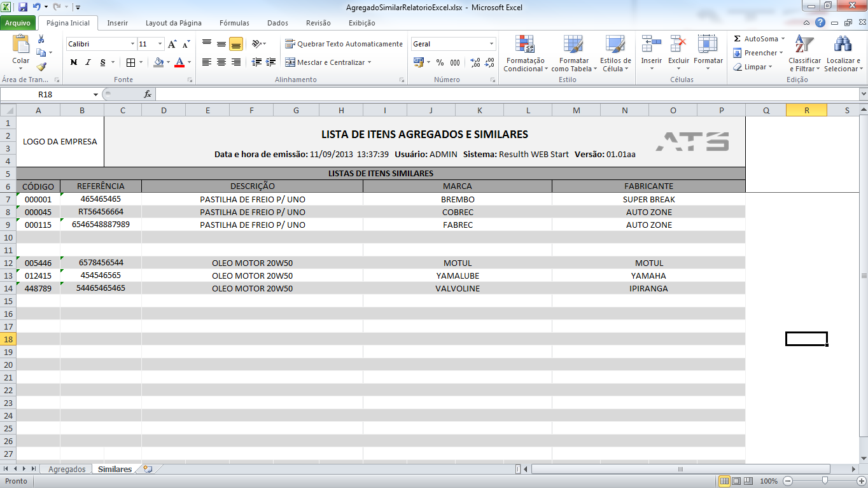868x488 pixels.
Task: Select the format painter brush icon
Action: click(42, 66)
